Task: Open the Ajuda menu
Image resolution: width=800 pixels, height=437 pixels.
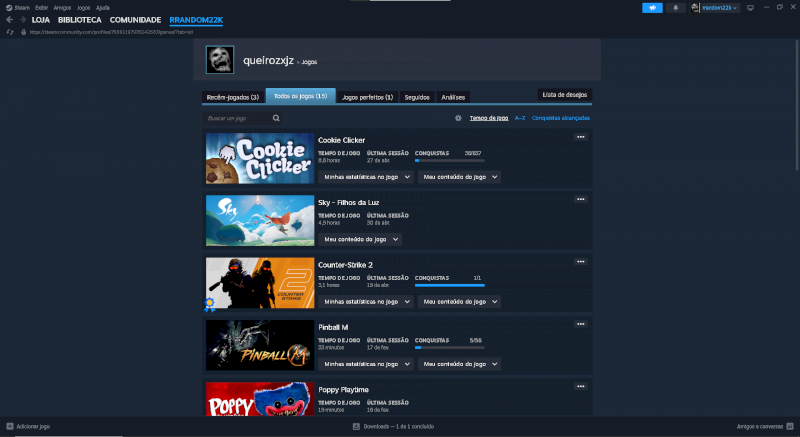Action: (x=103, y=8)
